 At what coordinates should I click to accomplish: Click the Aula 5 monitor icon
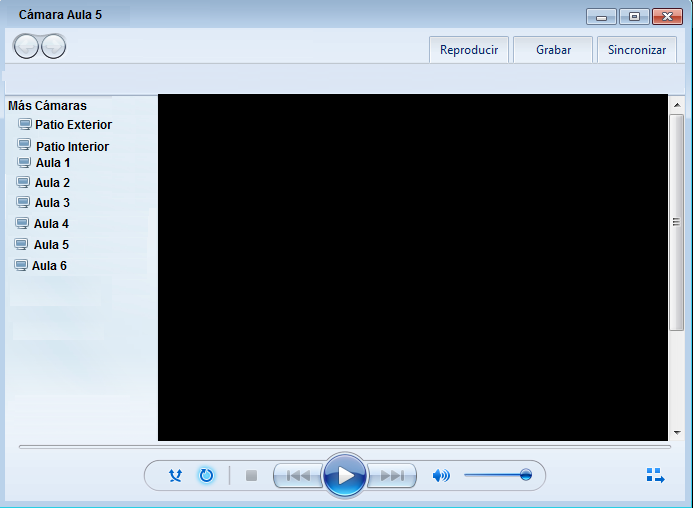pos(21,244)
